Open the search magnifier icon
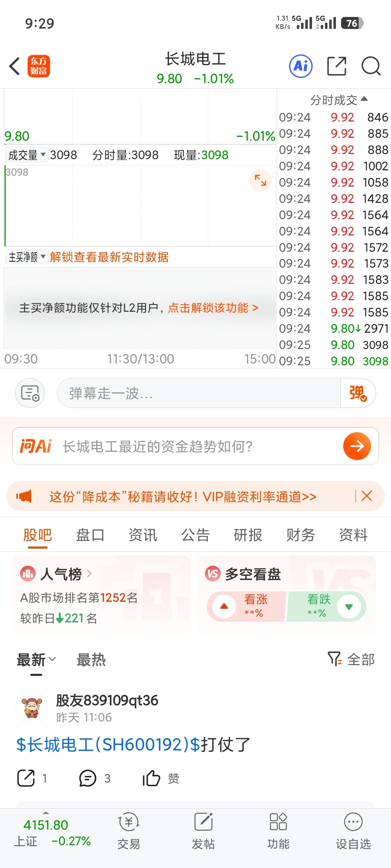391x868 pixels. coord(371,66)
